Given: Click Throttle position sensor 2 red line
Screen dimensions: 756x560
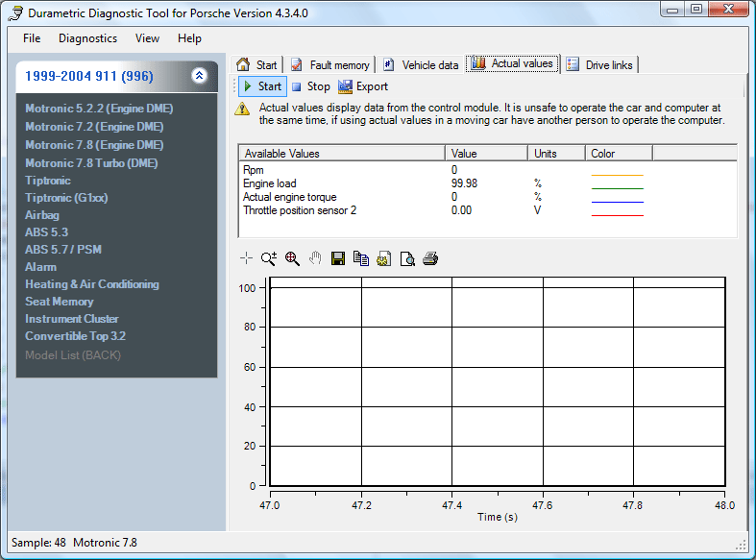Looking at the screenshot, I should (617, 215).
